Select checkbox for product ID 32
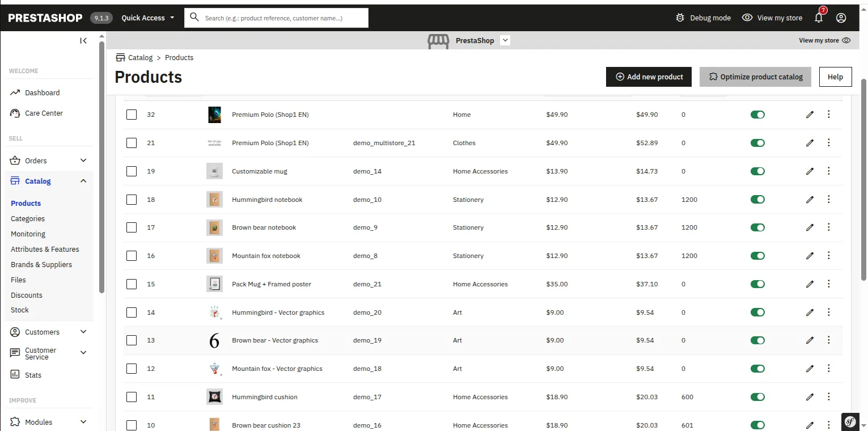 coord(132,115)
